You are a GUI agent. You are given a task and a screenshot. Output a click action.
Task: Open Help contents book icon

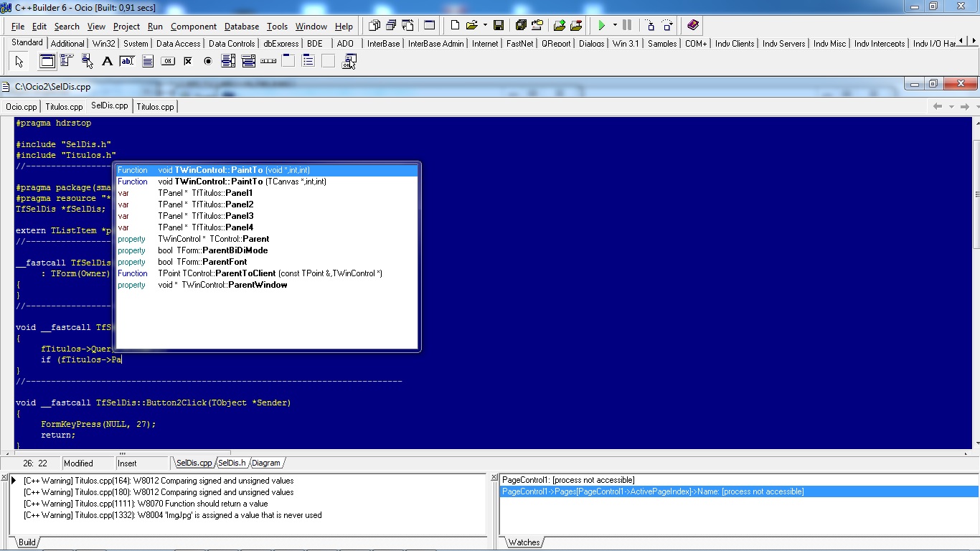[x=692, y=26]
